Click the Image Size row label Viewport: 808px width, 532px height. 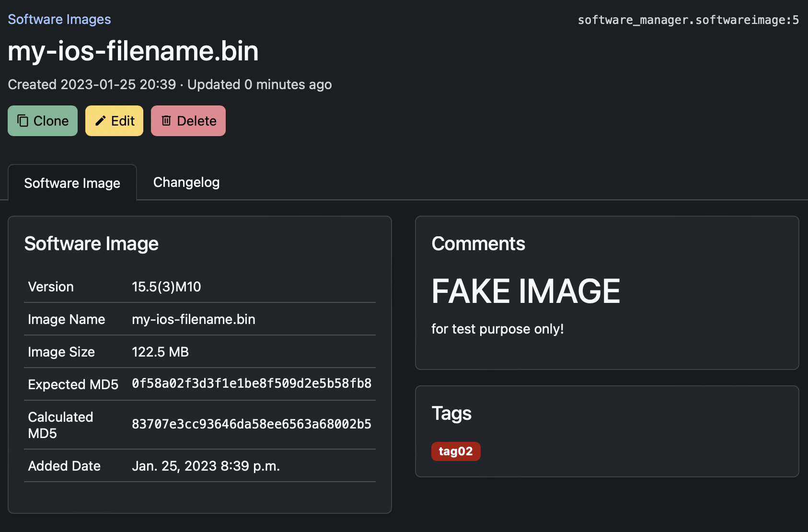click(61, 352)
